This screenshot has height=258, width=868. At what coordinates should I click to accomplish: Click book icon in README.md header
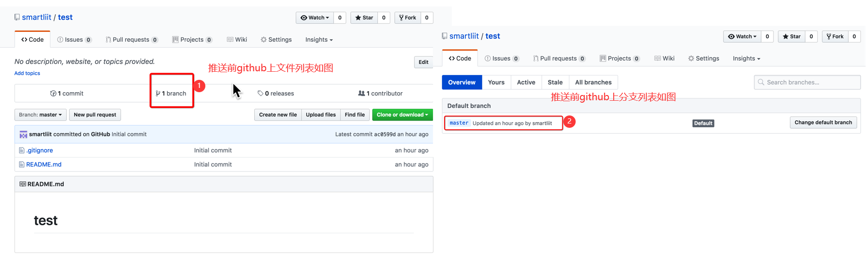pos(22,184)
